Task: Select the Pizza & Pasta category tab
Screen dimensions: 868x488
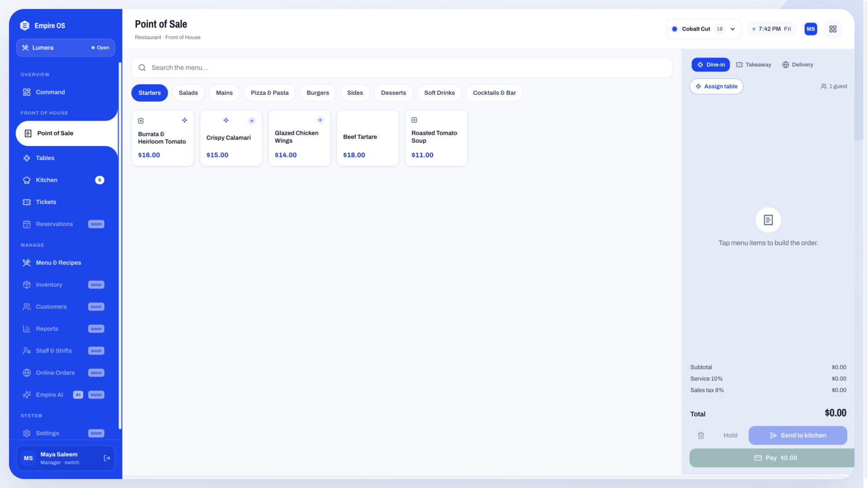Action: click(269, 93)
